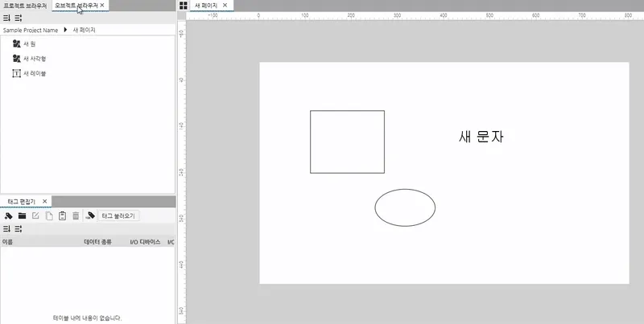Select 새 사각형 in object tree
This screenshot has height=324, width=644.
pos(34,59)
